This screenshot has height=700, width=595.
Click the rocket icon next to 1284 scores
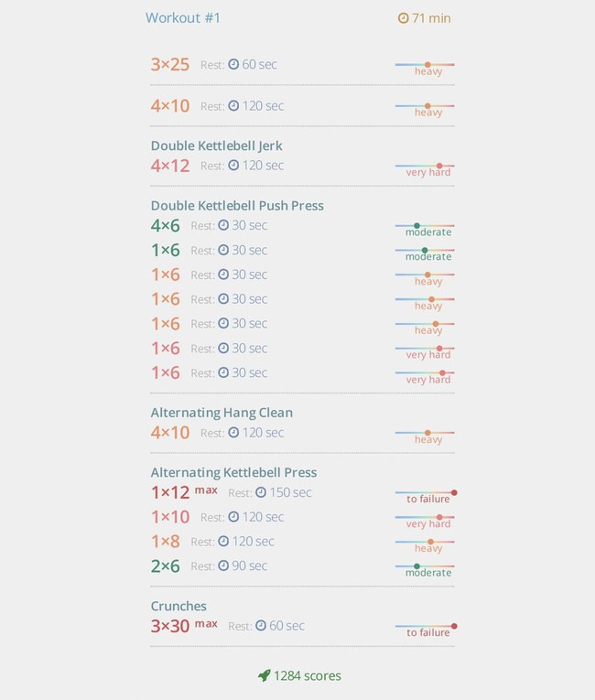tap(264, 675)
